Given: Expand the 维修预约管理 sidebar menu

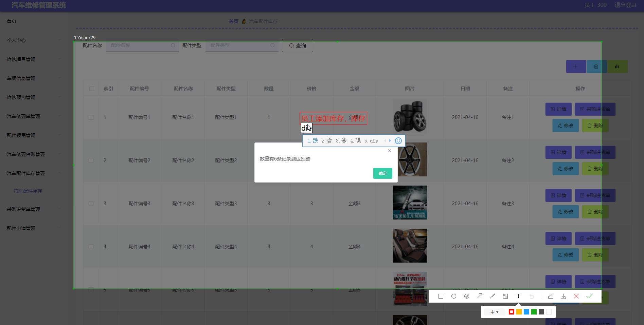Looking at the screenshot, I should click(x=34, y=97).
